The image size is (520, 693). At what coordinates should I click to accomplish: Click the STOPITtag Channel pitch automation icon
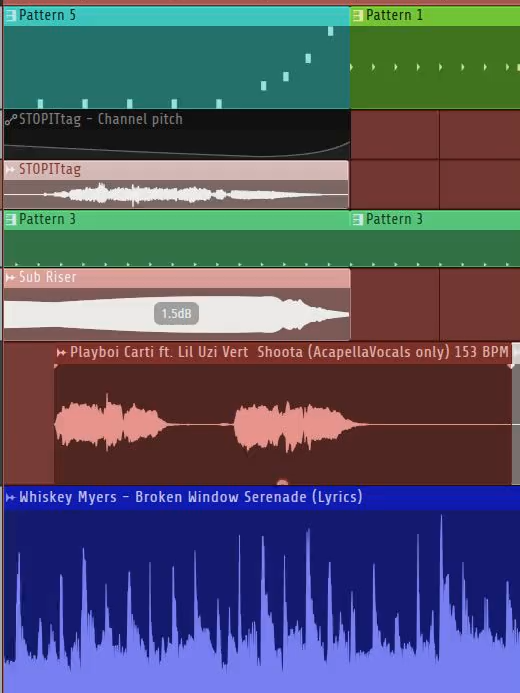tap(11, 119)
